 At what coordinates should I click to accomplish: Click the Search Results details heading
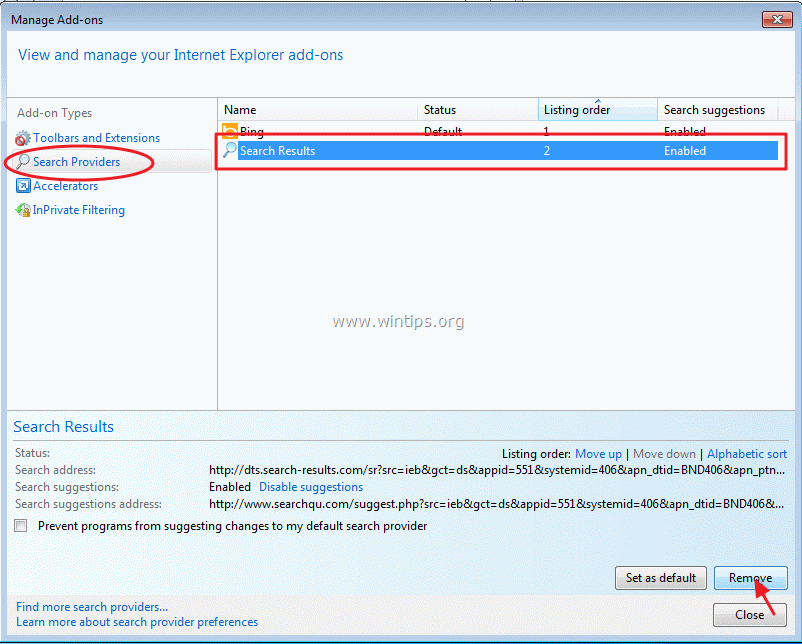pos(63,427)
